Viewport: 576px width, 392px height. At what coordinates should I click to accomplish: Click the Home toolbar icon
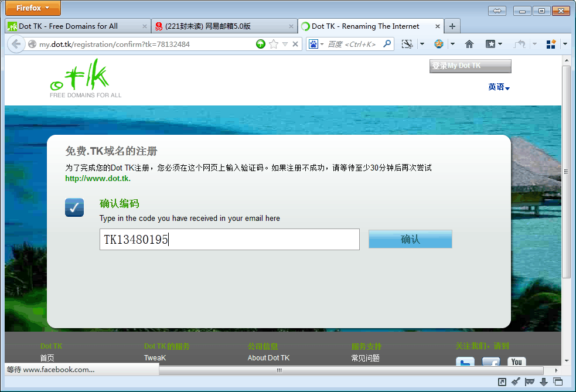[x=469, y=44]
